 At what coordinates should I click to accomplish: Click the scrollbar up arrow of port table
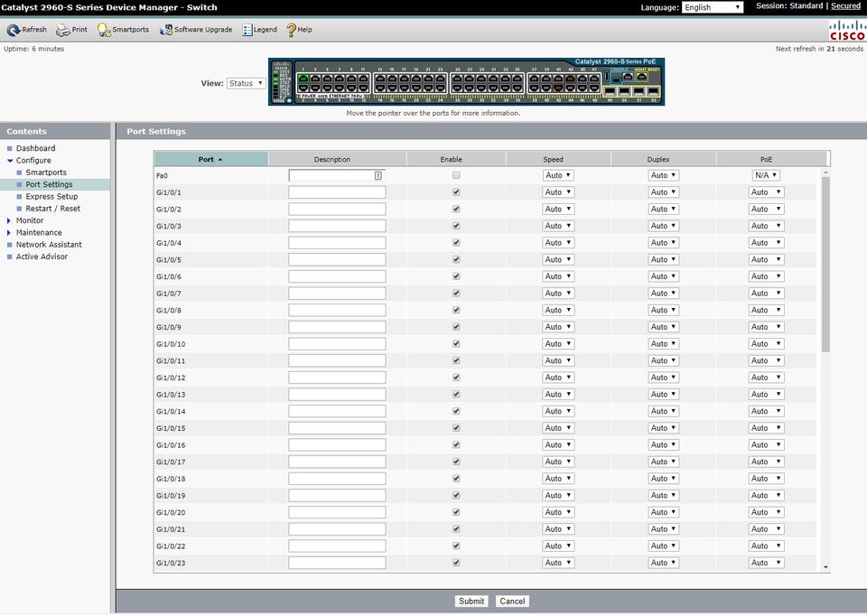click(825, 173)
